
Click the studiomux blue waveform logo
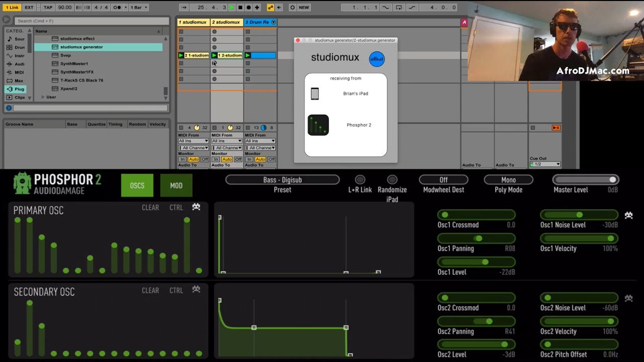pos(377,59)
